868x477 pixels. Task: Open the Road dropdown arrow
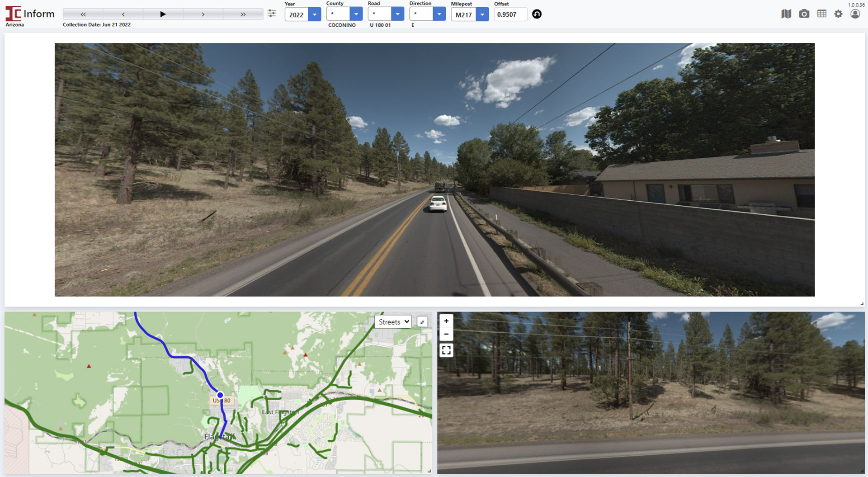click(398, 14)
